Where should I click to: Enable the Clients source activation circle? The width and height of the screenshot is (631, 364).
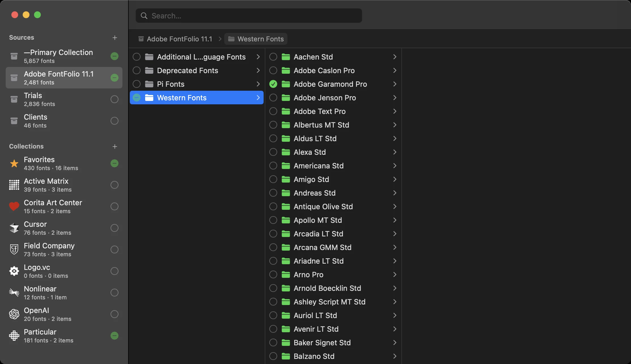click(x=115, y=121)
